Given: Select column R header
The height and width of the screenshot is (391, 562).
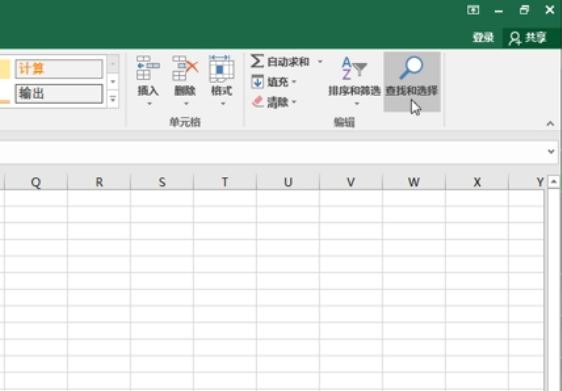Looking at the screenshot, I should click(x=99, y=182).
